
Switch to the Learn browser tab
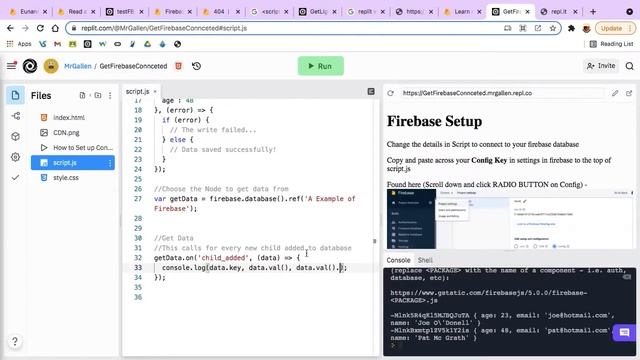tap(462, 12)
